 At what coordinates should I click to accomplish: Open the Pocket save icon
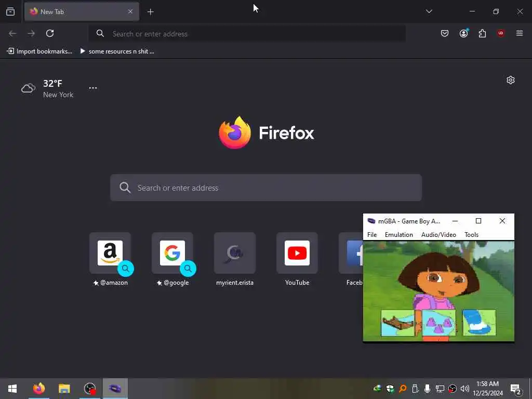pos(445,33)
